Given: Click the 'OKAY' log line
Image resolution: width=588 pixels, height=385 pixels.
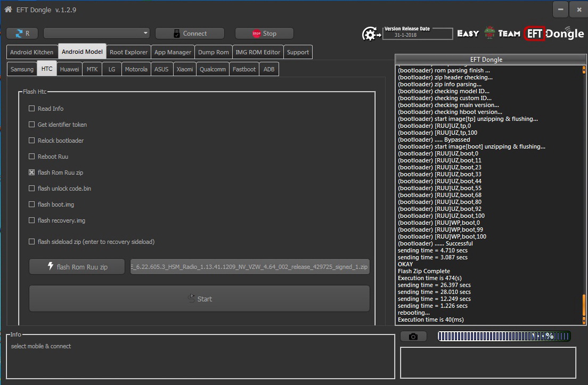Looking at the screenshot, I should tap(405, 264).
